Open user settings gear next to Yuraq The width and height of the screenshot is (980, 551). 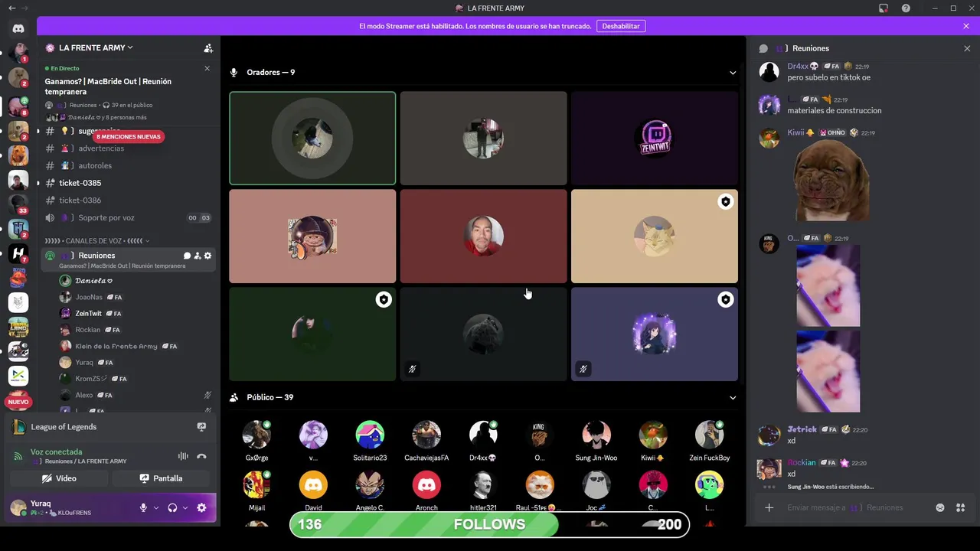[201, 507]
